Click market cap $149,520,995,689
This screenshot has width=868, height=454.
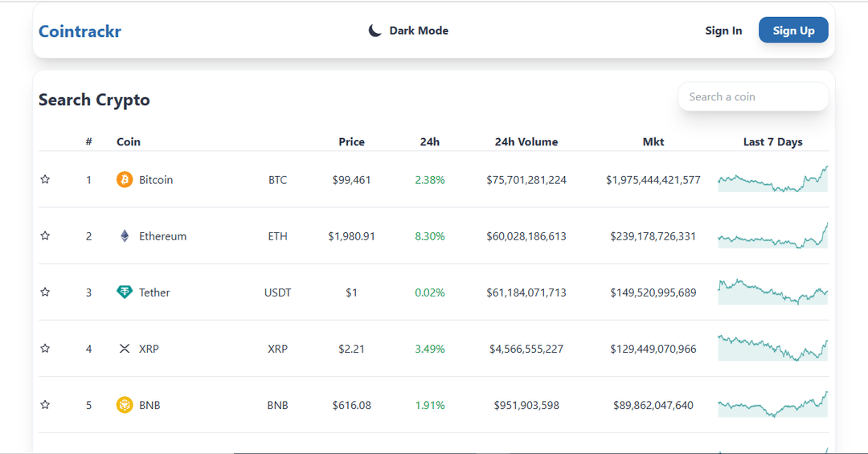pyautogui.click(x=653, y=292)
